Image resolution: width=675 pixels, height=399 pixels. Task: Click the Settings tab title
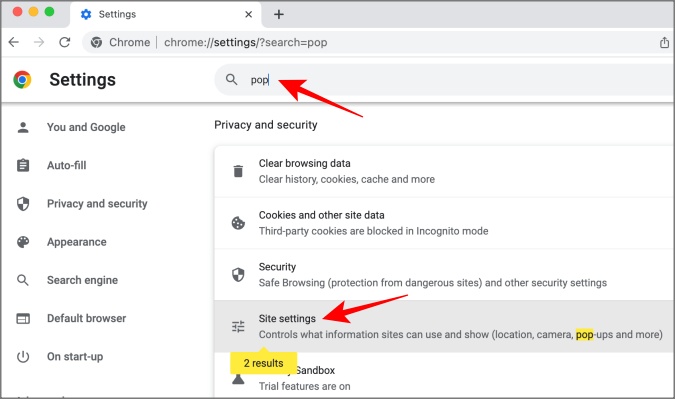(117, 14)
